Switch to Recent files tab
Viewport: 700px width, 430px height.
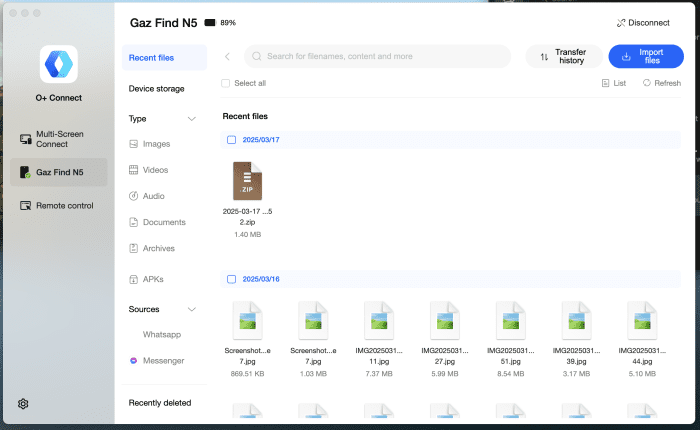164,58
